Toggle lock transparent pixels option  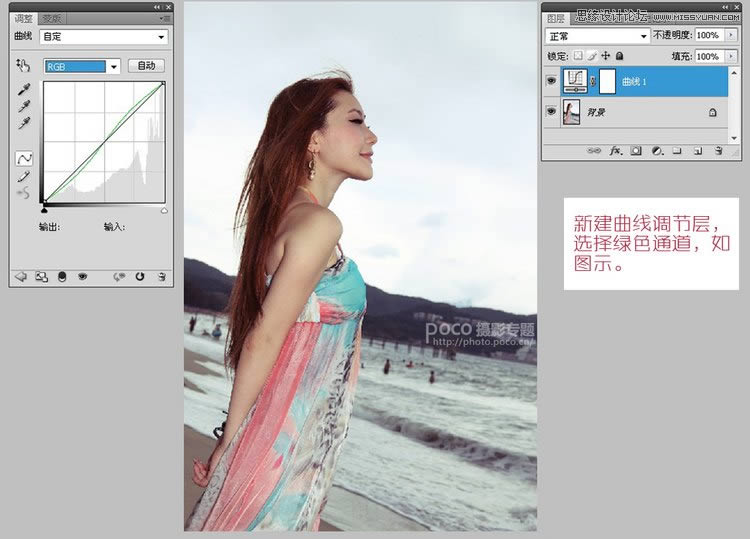pyautogui.click(x=577, y=57)
